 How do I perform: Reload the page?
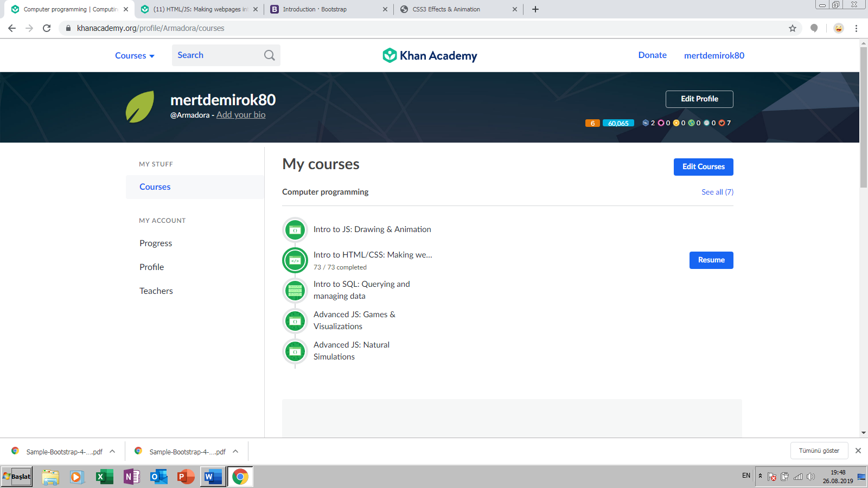pos(47,28)
